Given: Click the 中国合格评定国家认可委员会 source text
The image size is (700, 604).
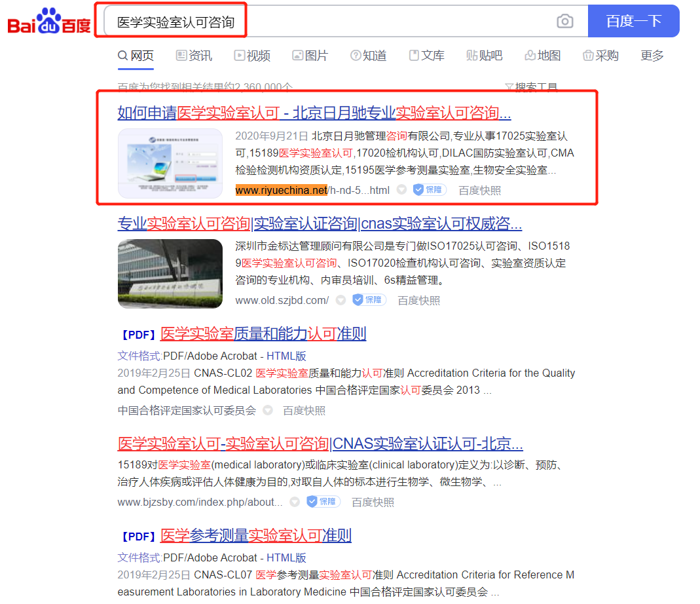Looking at the screenshot, I should tap(187, 410).
